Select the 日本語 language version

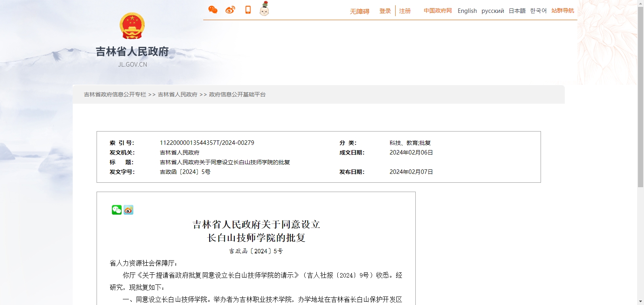[517, 11]
